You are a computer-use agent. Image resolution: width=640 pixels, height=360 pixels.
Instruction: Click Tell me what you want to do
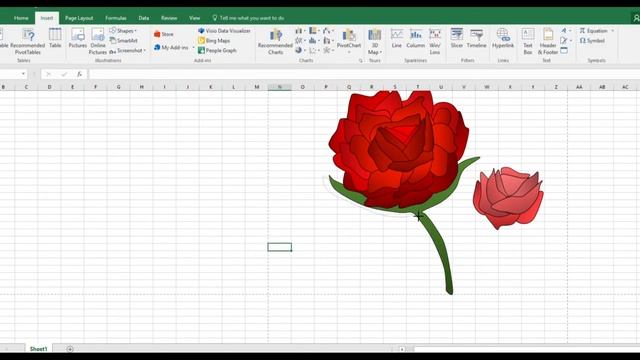point(248,18)
